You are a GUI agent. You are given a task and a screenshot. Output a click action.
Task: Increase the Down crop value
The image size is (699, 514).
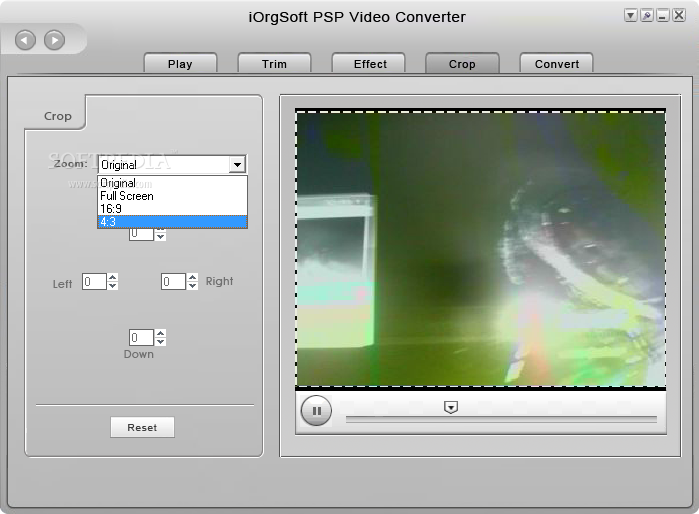[160, 333]
